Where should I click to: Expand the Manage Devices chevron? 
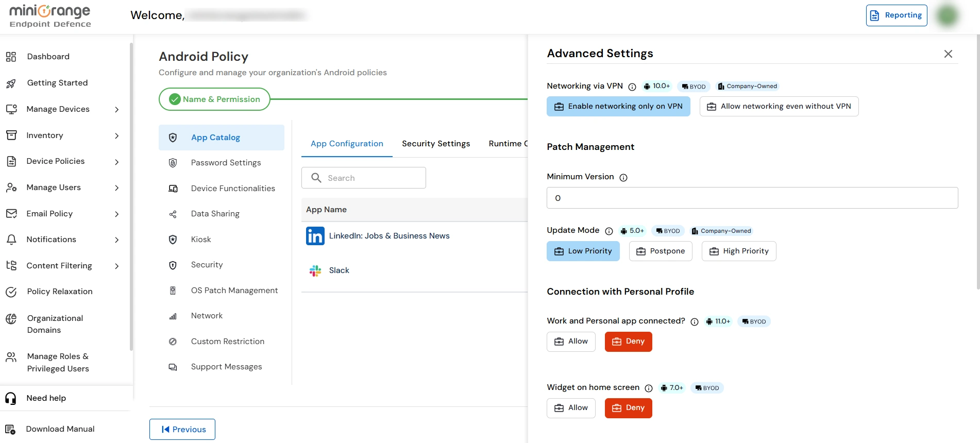[x=117, y=109]
